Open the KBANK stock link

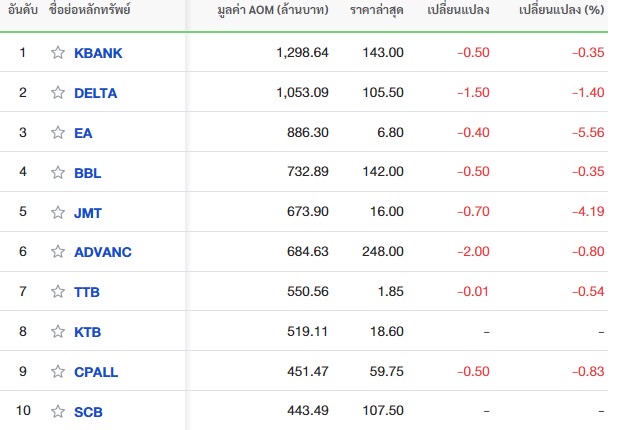coord(98,53)
